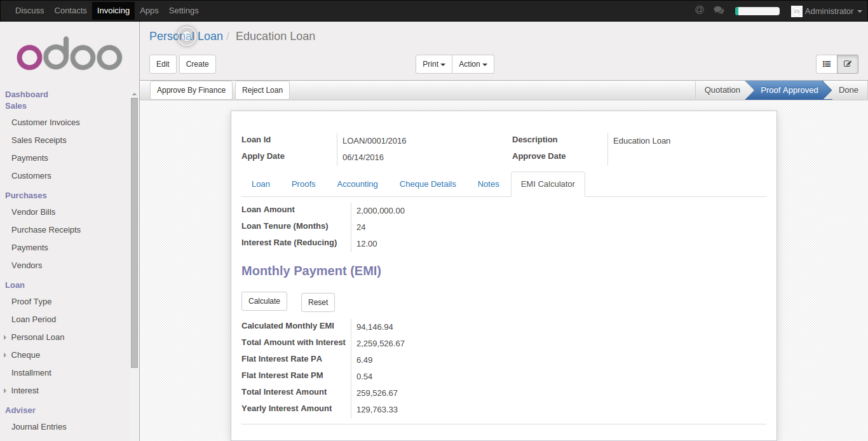
Task: Switch to the Loan tab
Action: point(261,184)
